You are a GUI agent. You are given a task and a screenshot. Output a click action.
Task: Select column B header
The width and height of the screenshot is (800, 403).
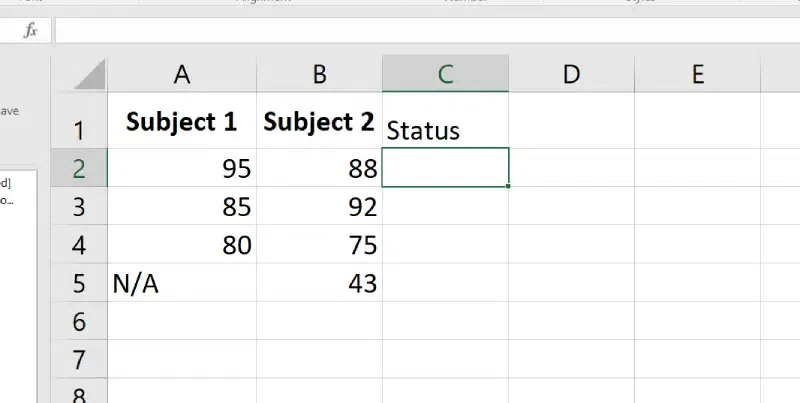tap(319, 74)
